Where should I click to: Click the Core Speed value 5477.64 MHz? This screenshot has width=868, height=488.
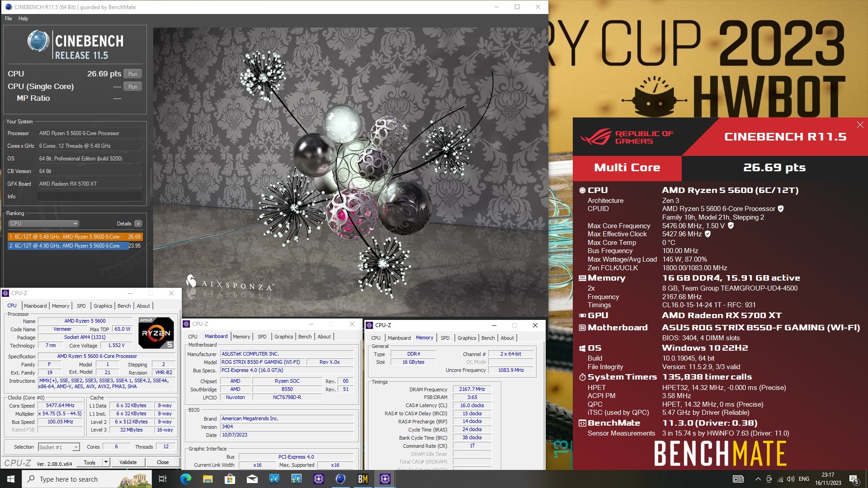tap(60, 406)
